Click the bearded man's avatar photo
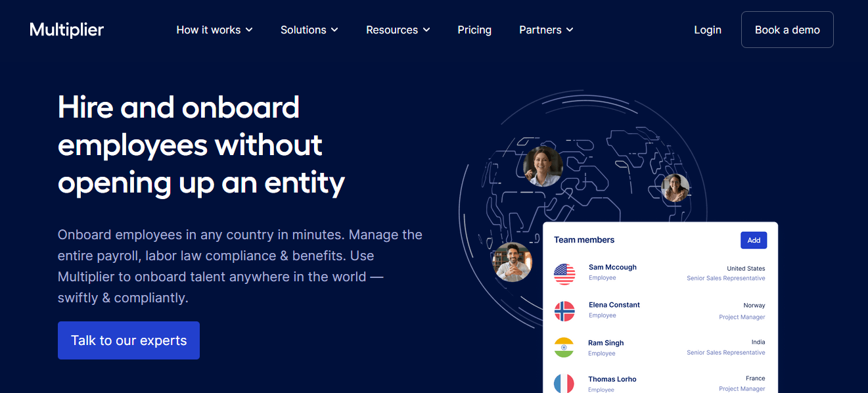Viewport: 868px width, 393px height. (512, 262)
